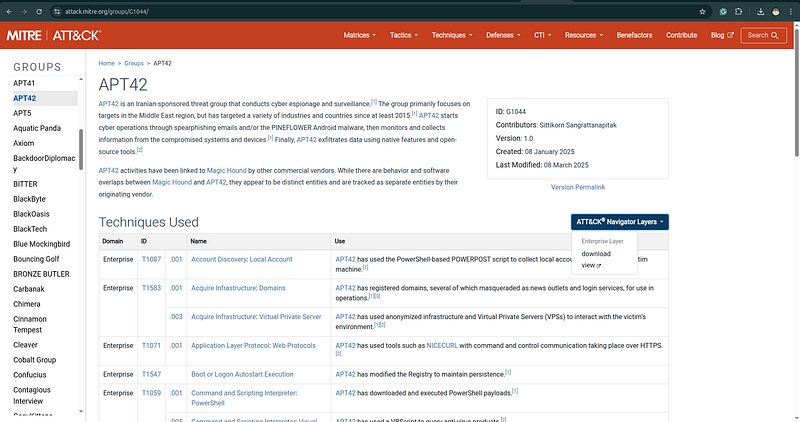Open the Benefactors page
This screenshot has width=800, height=422.
click(634, 35)
